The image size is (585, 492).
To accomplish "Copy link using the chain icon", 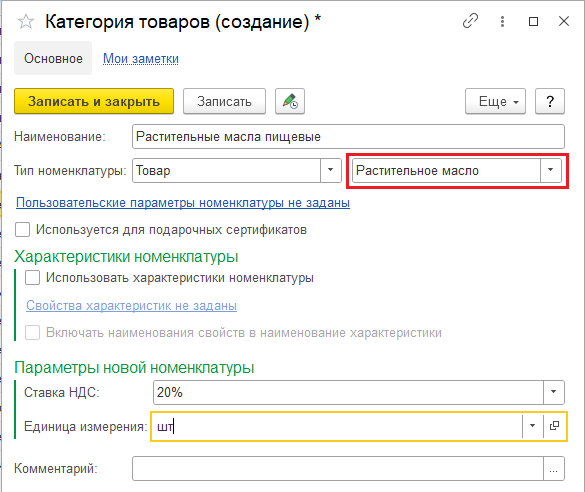I will 470,21.
